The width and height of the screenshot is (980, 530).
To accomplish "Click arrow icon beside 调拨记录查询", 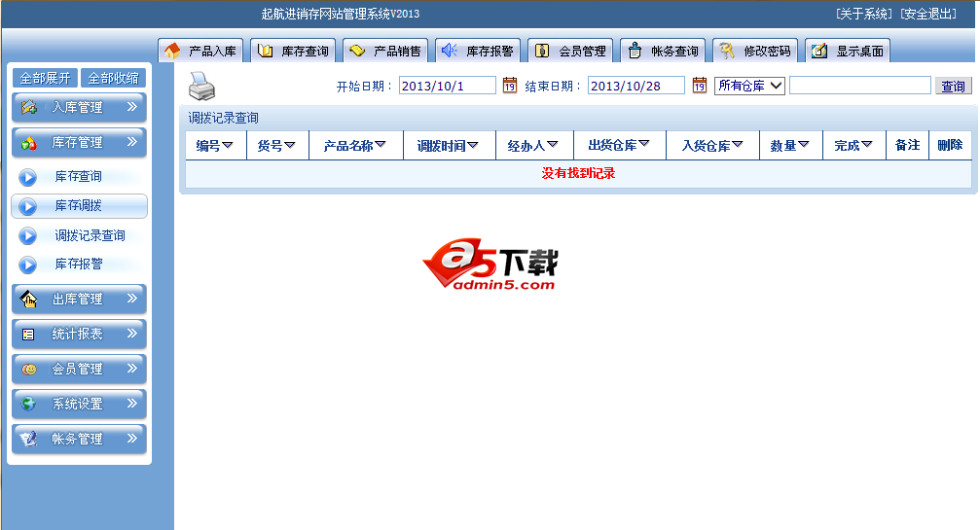I will 27,236.
